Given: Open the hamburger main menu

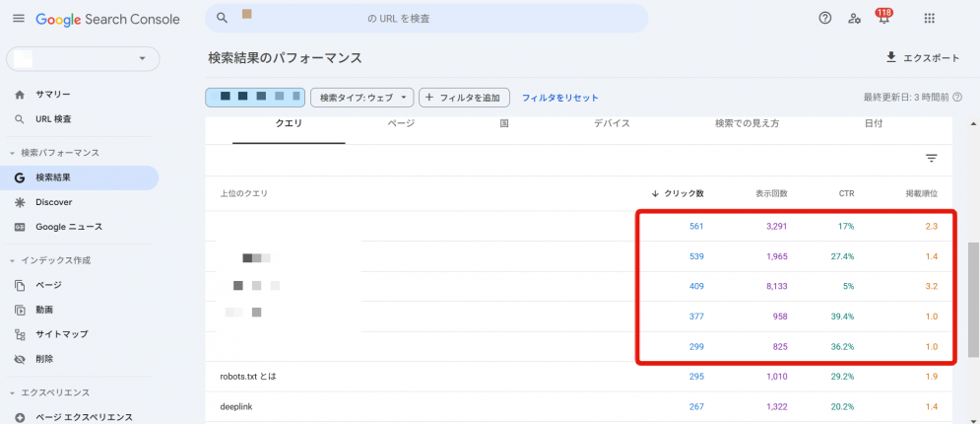Looking at the screenshot, I should [x=18, y=19].
